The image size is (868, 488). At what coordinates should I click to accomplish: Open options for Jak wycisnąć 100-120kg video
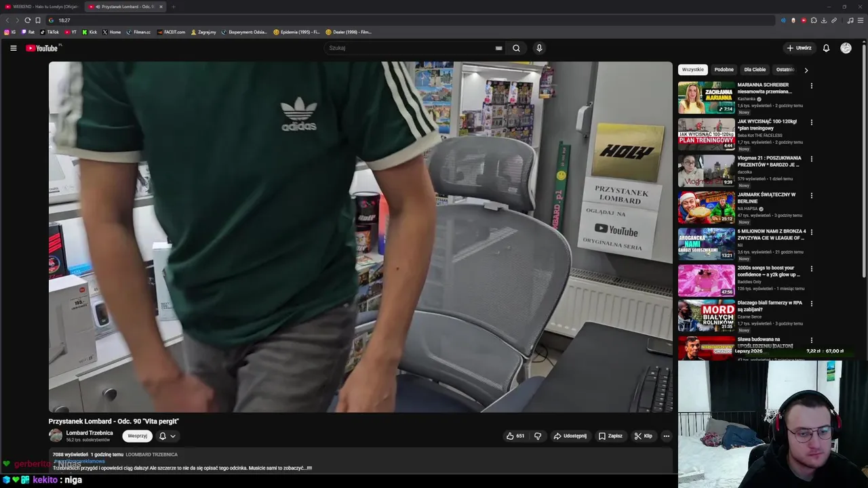pos(811,123)
